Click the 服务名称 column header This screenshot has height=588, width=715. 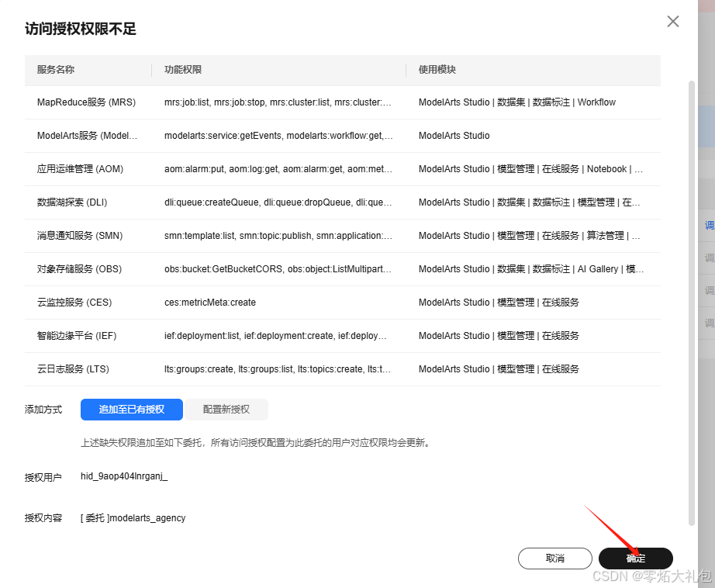56,70
